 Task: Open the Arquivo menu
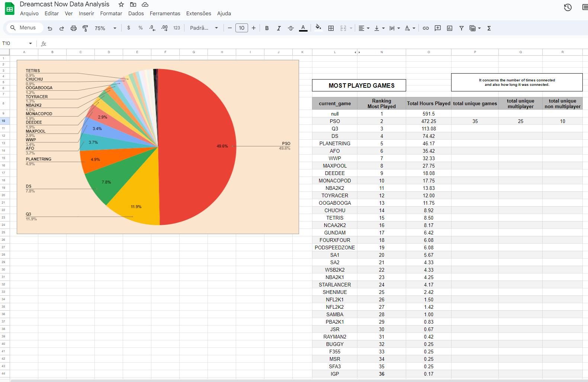coord(29,13)
